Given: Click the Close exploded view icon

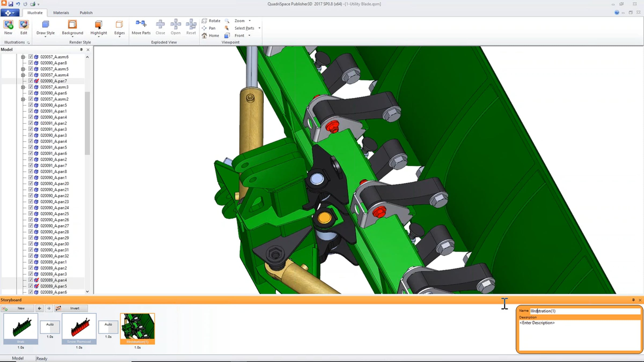Looking at the screenshot, I should (x=160, y=24).
